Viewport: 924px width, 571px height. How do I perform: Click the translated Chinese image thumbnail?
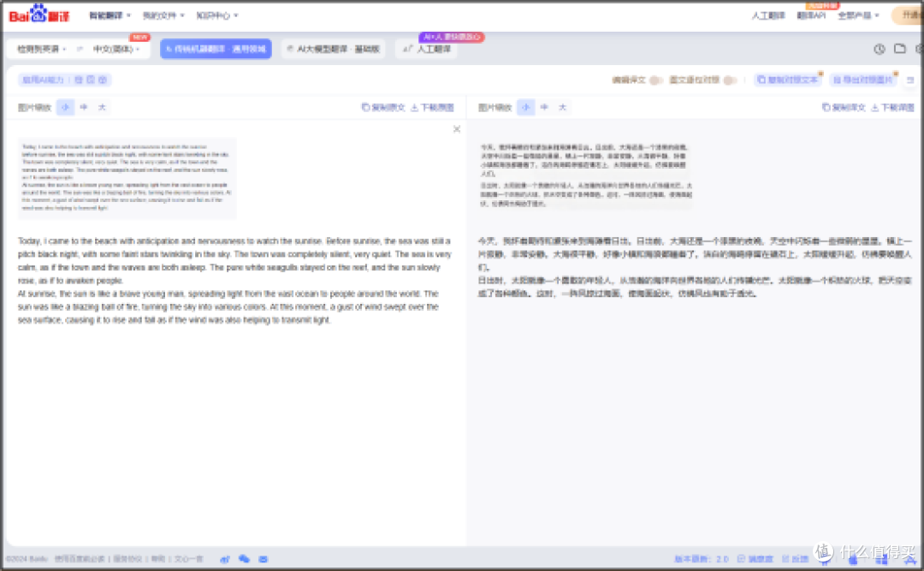[x=586, y=175]
